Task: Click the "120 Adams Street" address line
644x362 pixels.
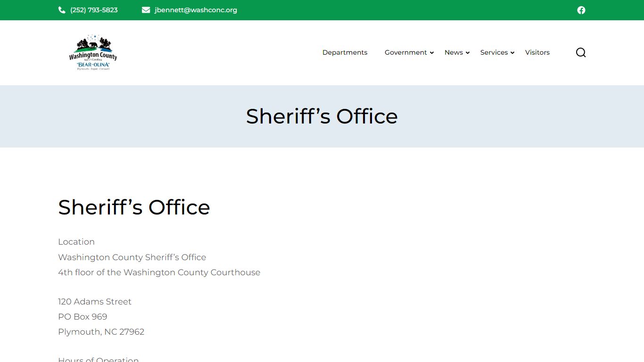Action: (95, 302)
